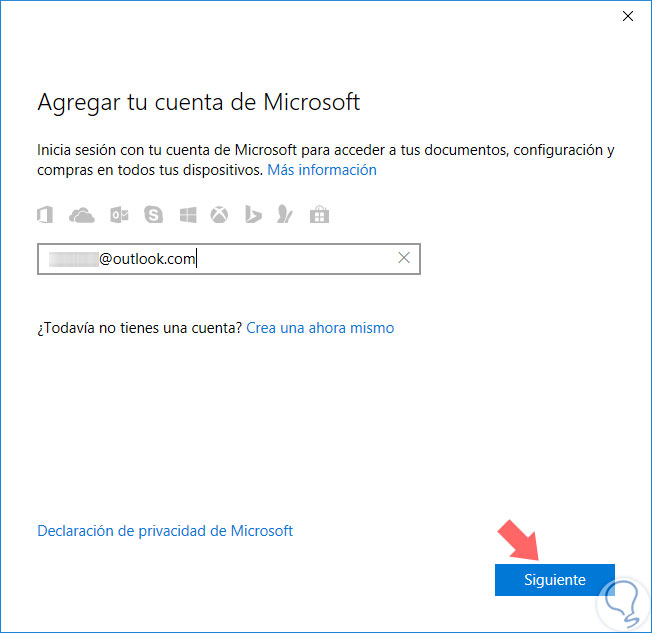Click the Outlook envelope icon
The height and width of the screenshot is (633, 652).
pos(119,215)
